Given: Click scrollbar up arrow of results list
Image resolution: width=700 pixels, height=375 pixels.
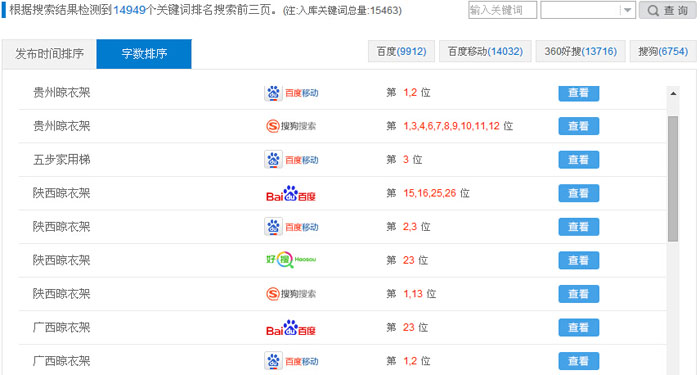Looking at the screenshot, I should (673, 93).
